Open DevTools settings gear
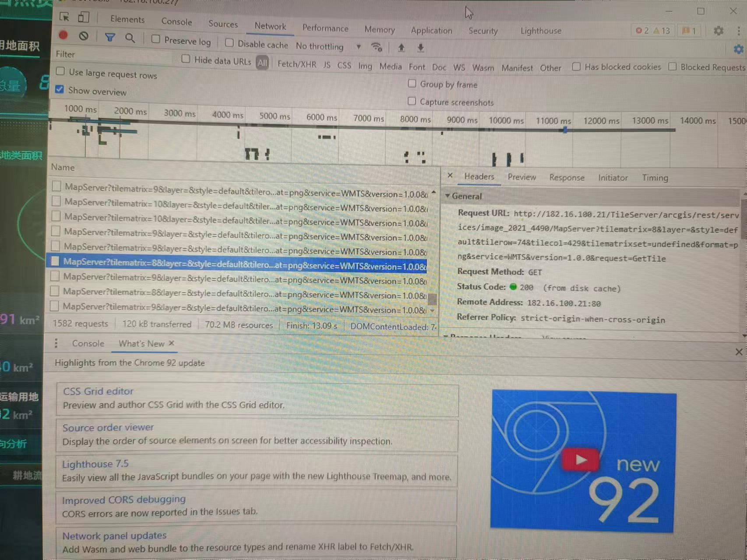The image size is (747, 560). click(718, 31)
